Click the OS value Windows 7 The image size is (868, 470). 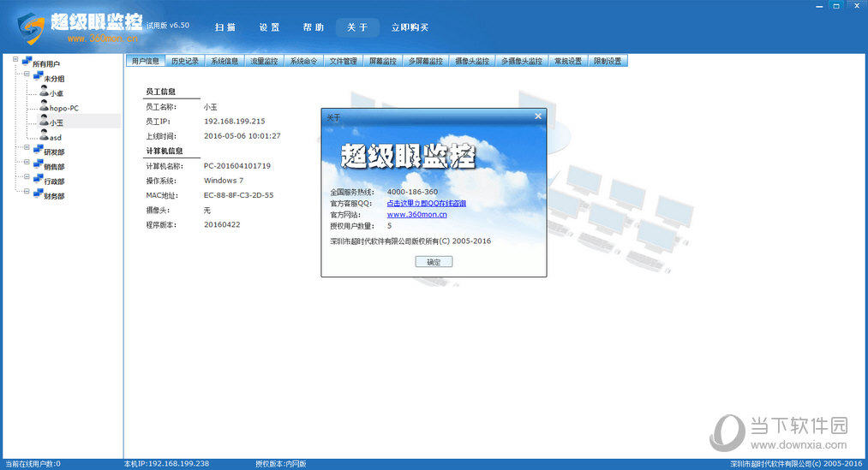[224, 181]
